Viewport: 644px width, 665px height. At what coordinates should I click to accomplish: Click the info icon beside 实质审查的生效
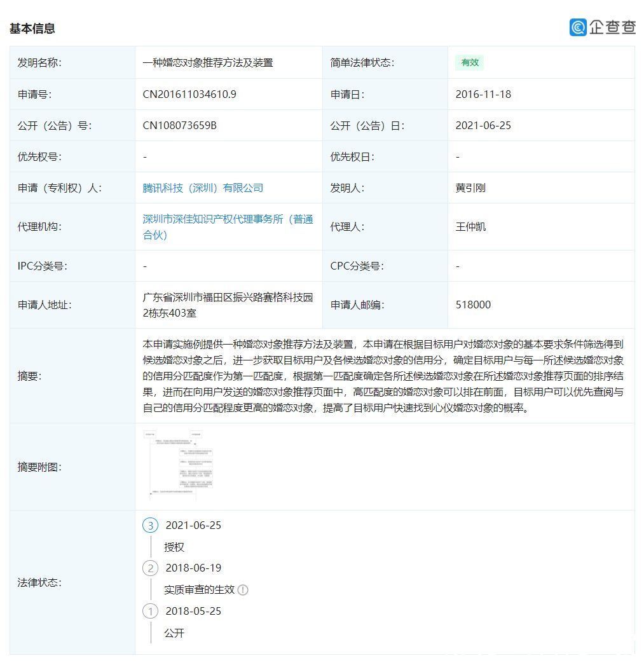pyautogui.click(x=243, y=589)
